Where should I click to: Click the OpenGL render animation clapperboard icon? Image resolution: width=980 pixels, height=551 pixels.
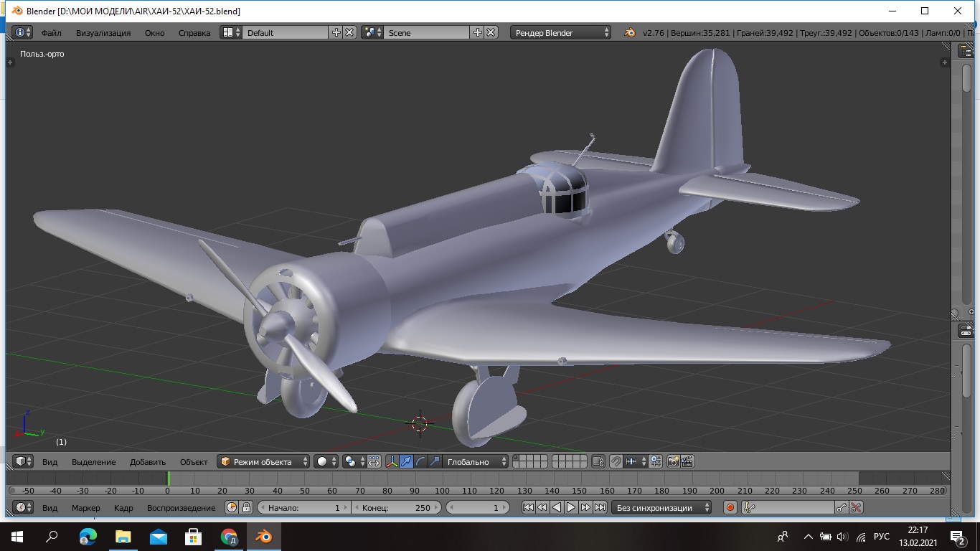pos(687,462)
